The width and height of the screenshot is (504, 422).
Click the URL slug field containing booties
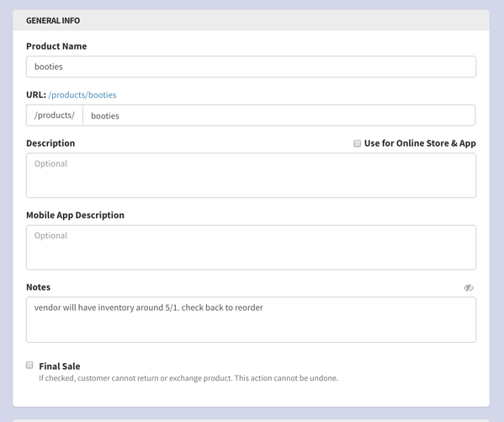pos(279,115)
